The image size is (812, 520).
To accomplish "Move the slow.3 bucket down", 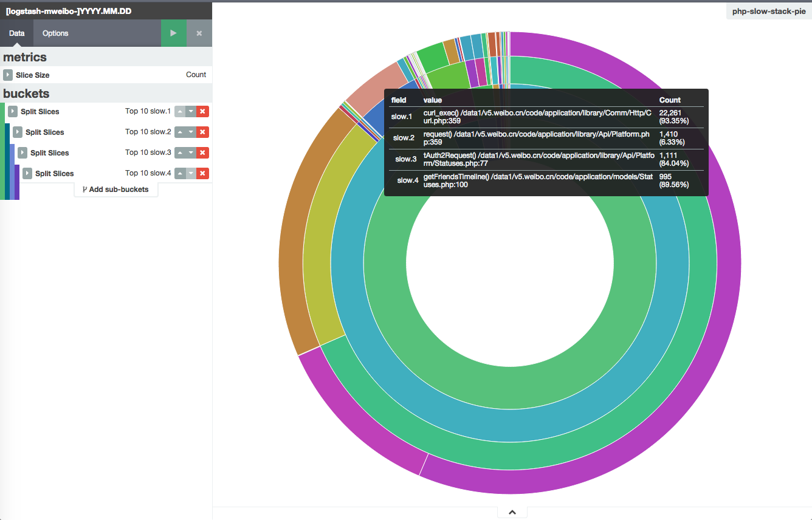I will (x=191, y=153).
